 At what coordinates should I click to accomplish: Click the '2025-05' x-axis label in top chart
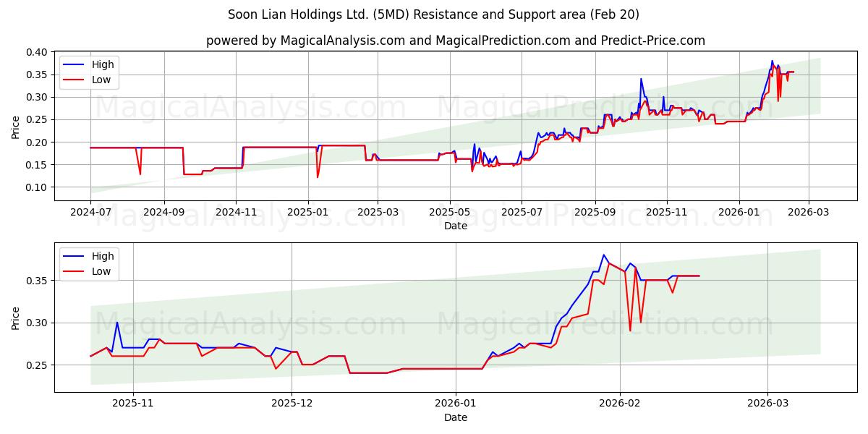pyautogui.click(x=451, y=213)
